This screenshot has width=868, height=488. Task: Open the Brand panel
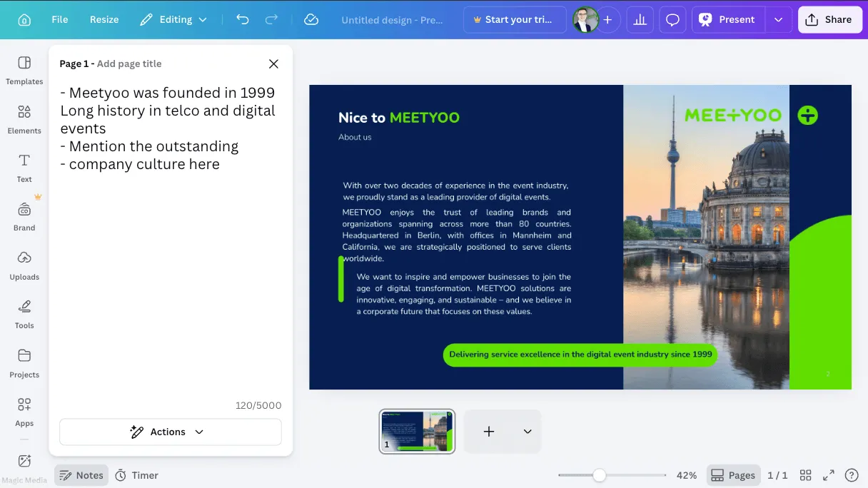tap(24, 216)
